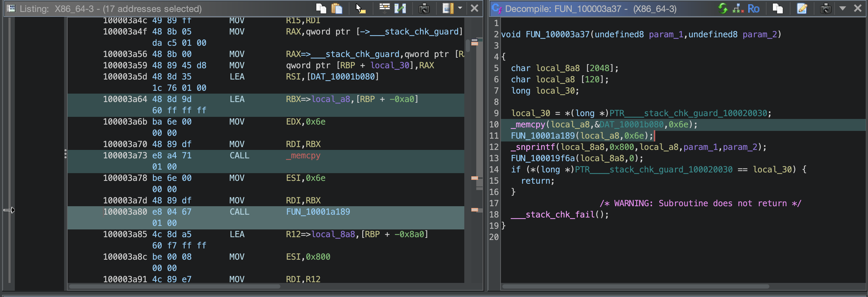
Task: Take a Decompile snapshot with camera icon
Action: [826, 8]
